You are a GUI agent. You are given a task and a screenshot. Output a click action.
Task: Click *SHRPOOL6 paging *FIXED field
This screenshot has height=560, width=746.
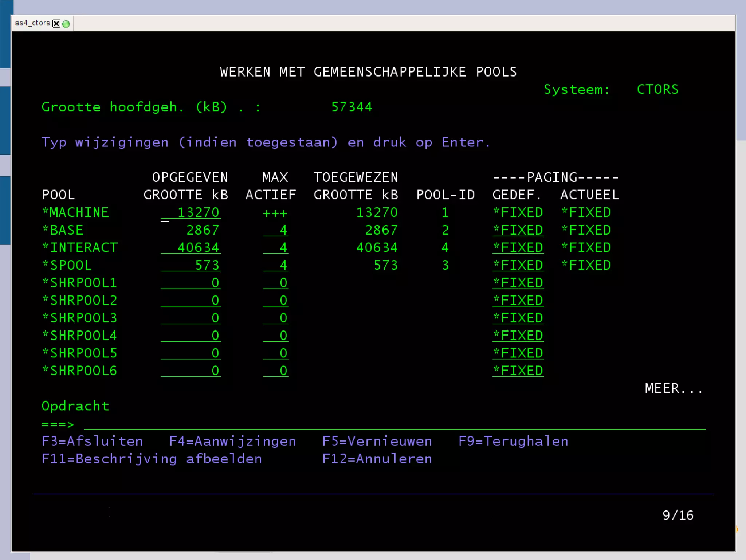click(x=518, y=371)
